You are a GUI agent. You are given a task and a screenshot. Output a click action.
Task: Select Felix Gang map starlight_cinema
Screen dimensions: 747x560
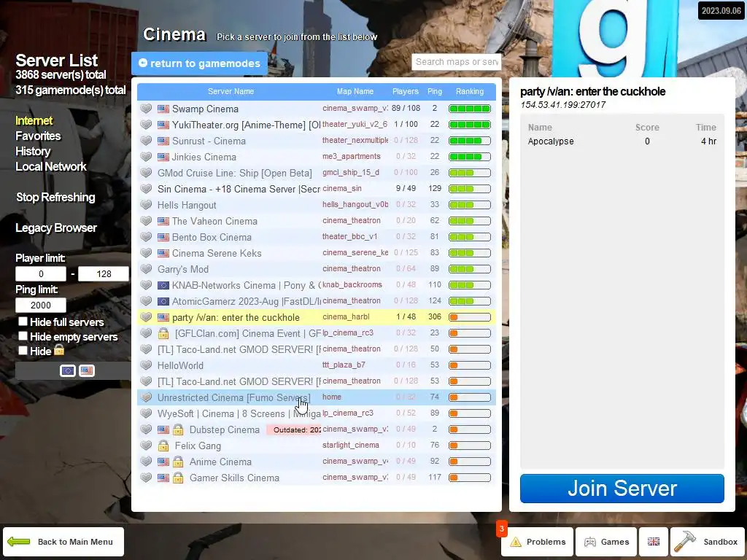(351, 445)
